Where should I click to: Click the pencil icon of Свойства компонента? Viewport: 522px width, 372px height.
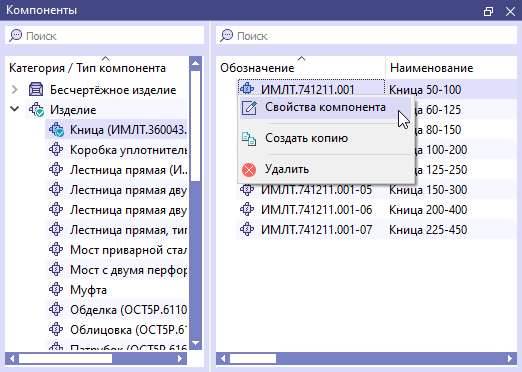click(x=249, y=108)
